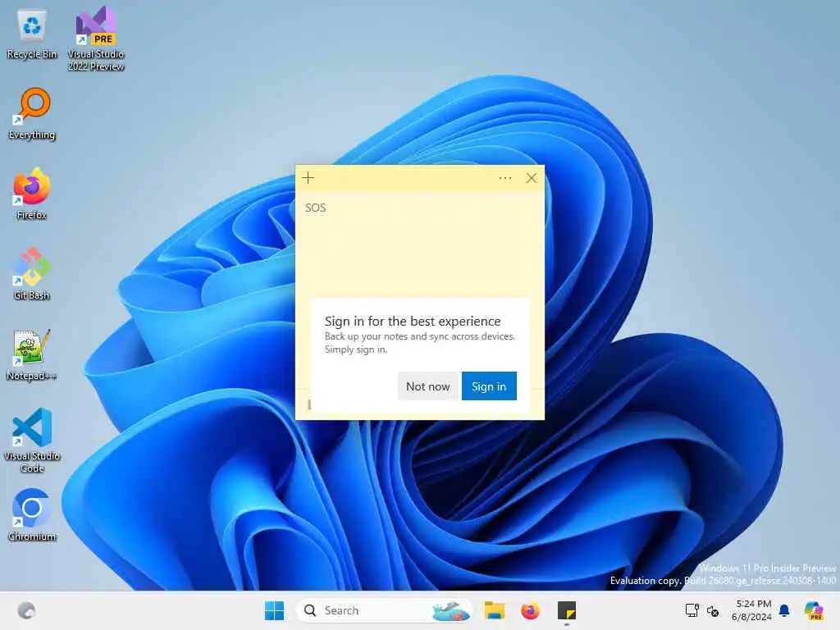Image resolution: width=840 pixels, height=630 pixels.
Task: Select Visual Studio 2022 Preview desktop shortcut
Action: tap(96, 39)
